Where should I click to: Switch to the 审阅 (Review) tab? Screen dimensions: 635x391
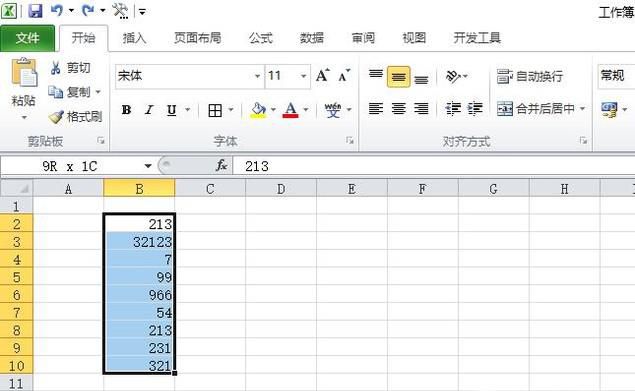[x=363, y=38]
